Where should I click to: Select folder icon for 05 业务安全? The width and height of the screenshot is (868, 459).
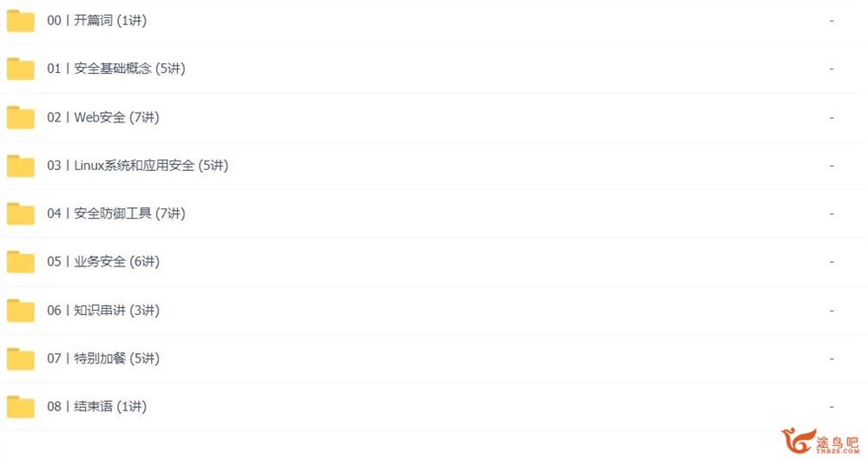pyautogui.click(x=21, y=262)
